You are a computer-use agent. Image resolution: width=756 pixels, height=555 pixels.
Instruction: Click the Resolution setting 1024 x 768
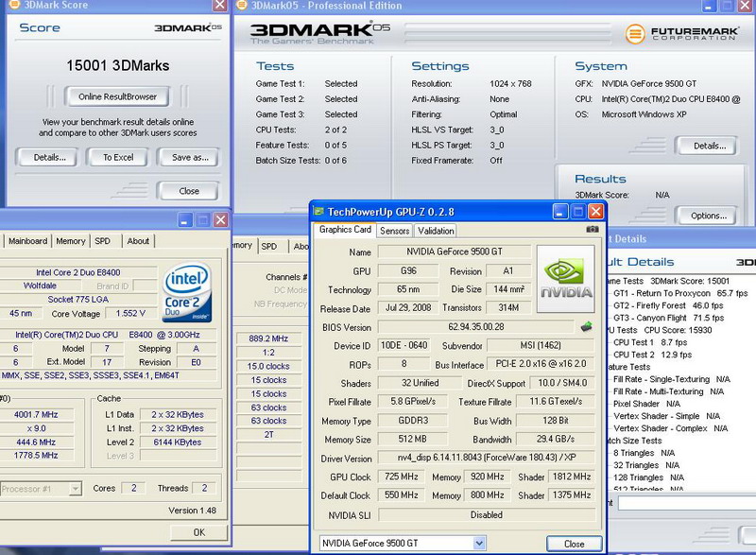pos(510,83)
